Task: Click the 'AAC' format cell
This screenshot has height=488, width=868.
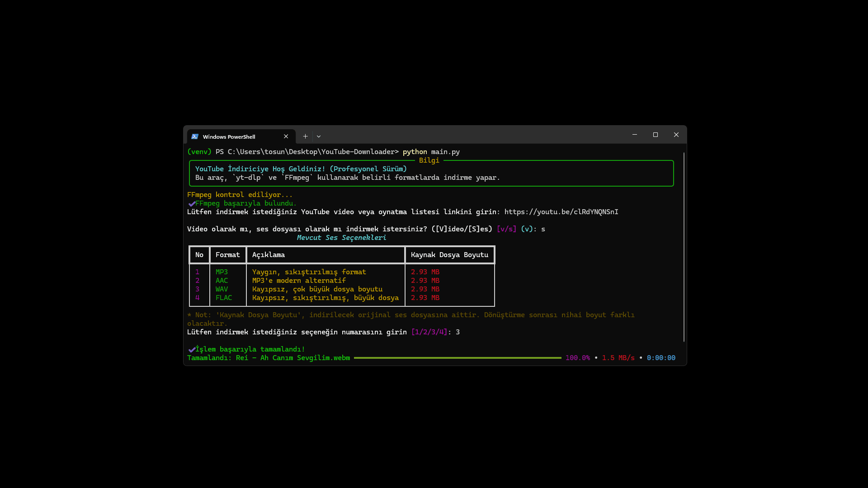Action: click(x=222, y=281)
